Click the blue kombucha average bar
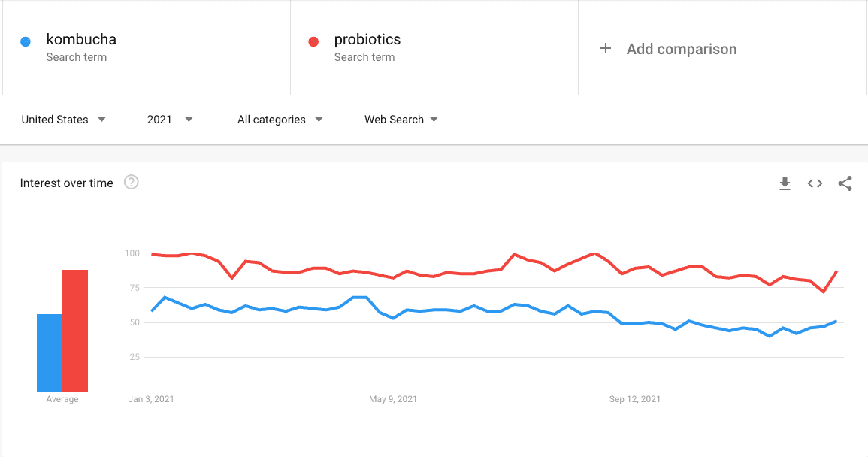 click(x=50, y=353)
